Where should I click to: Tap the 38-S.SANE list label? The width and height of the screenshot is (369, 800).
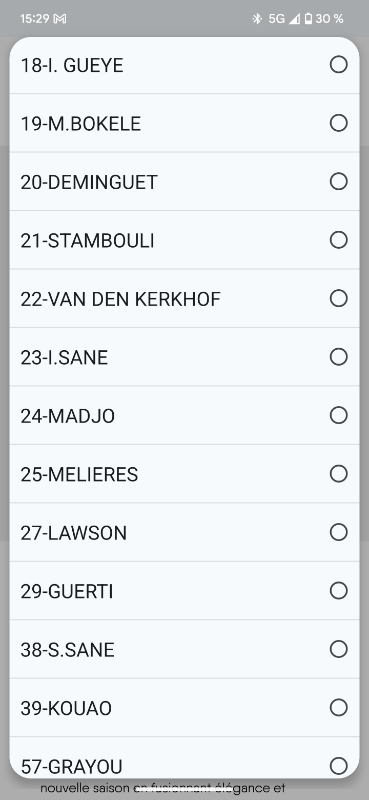click(x=67, y=650)
